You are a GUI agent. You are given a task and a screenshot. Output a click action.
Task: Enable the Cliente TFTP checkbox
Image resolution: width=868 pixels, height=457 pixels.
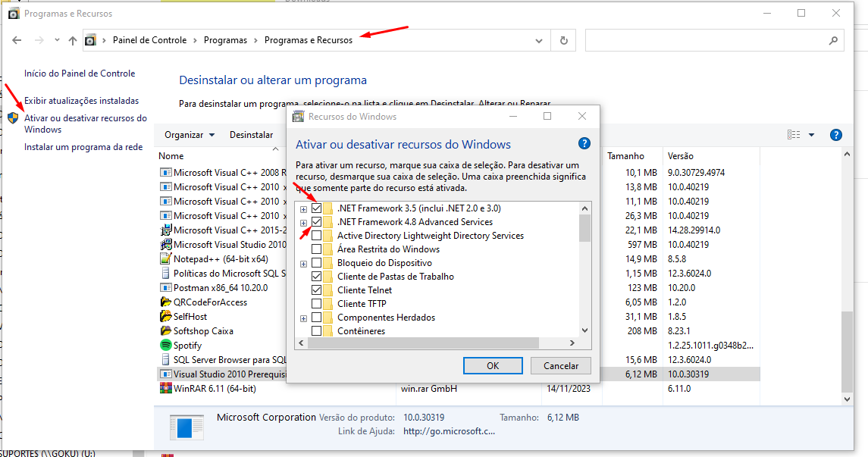click(316, 304)
